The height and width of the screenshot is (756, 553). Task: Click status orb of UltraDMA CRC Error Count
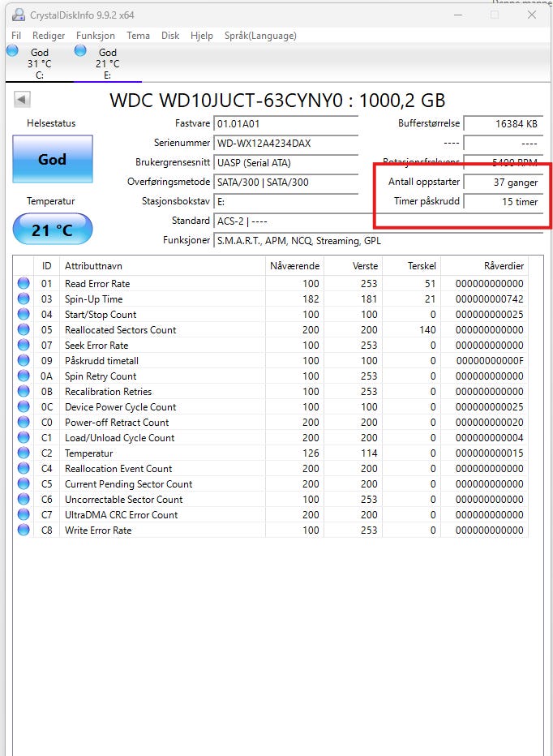click(x=24, y=515)
